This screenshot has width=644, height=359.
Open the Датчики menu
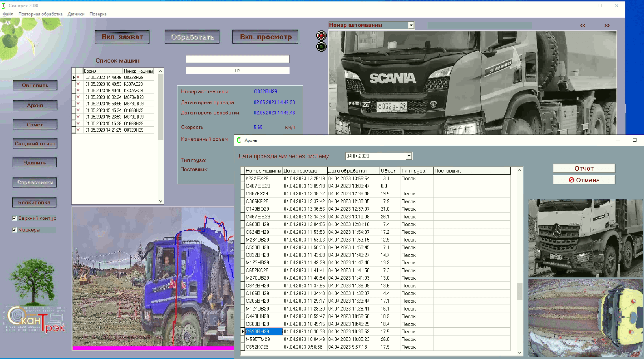(x=76, y=14)
